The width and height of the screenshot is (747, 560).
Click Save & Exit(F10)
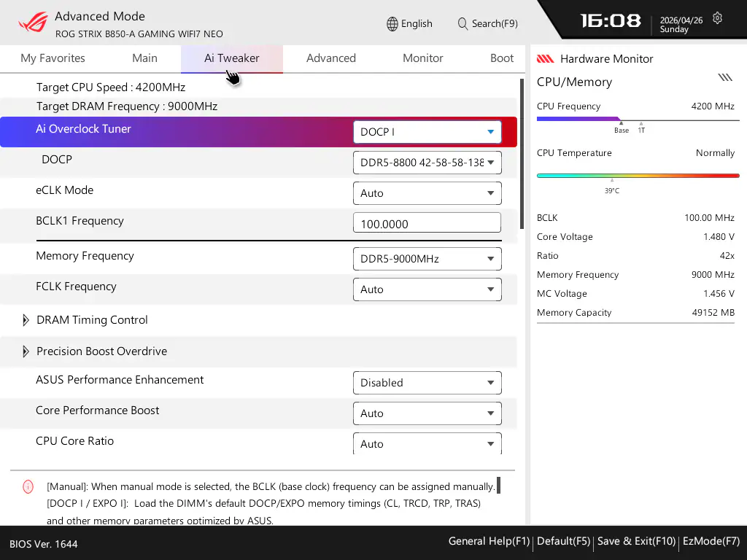pyautogui.click(x=636, y=542)
